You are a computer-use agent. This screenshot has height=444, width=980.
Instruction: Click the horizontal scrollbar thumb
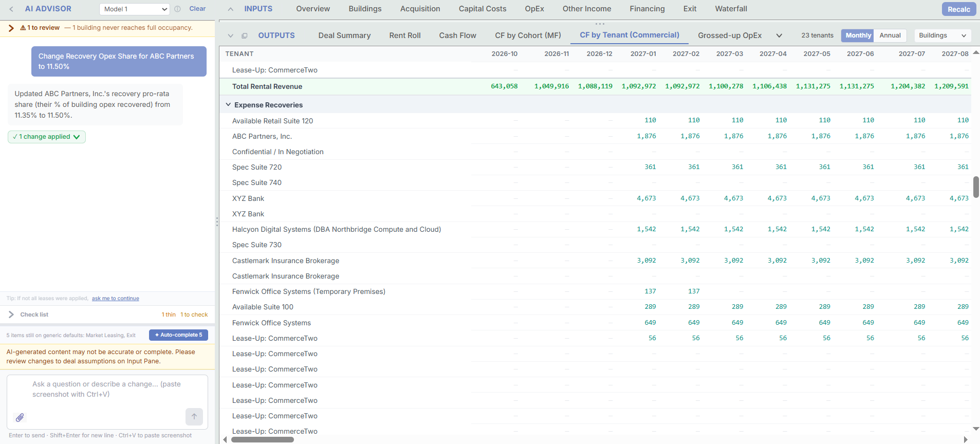(263, 440)
